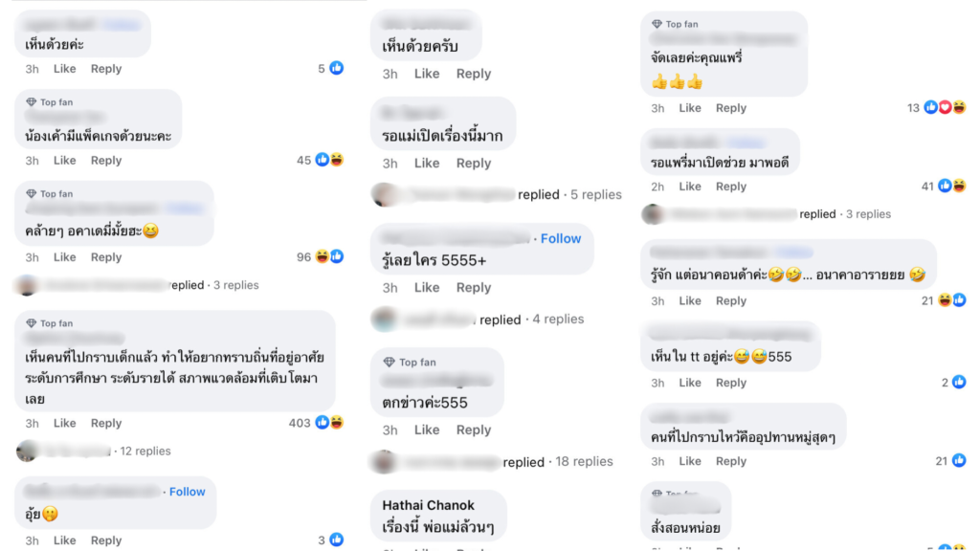980x551 pixels.
Task: Click blurred avatar beside 3 replies under รอแพรี่
Action: [653, 214]
